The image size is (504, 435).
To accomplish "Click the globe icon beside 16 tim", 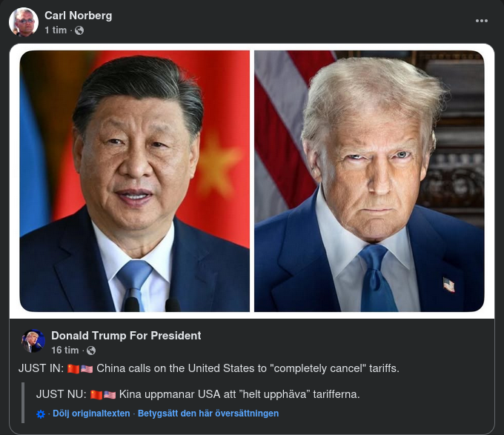I will tap(91, 351).
